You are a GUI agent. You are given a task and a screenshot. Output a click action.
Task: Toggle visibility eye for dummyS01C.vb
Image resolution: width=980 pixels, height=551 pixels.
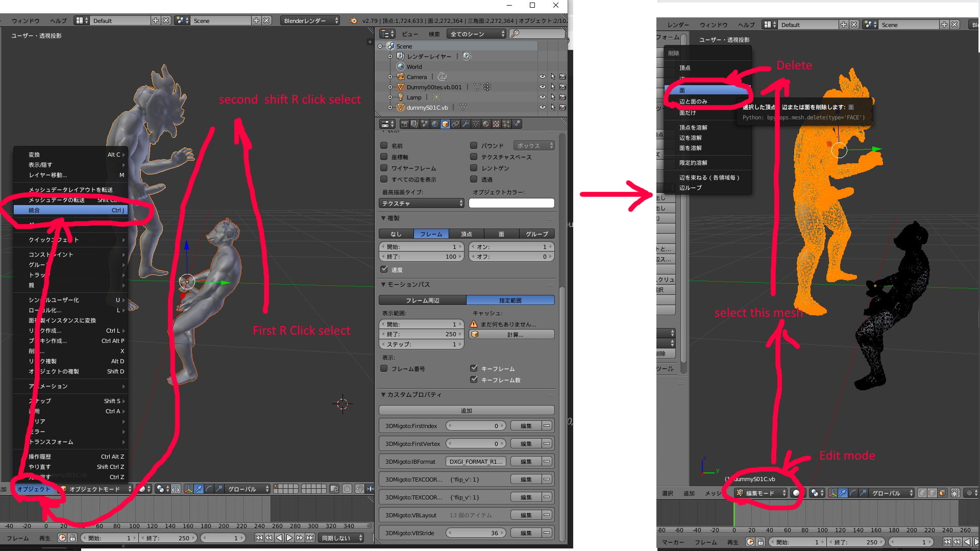click(x=542, y=107)
